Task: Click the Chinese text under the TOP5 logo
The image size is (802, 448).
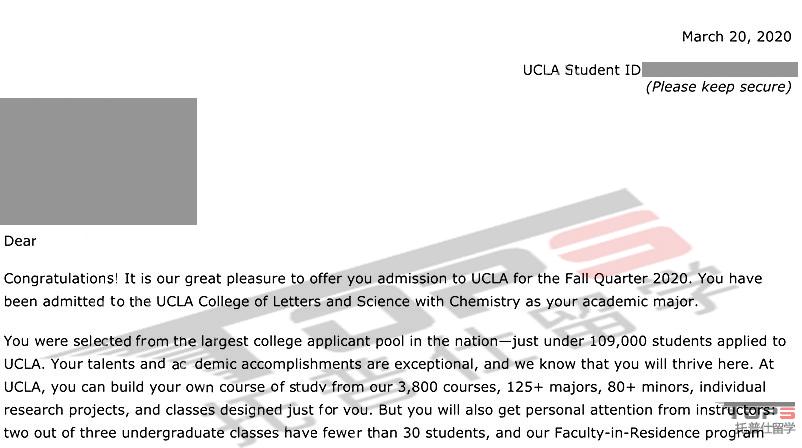Action: tap(765, 428)
